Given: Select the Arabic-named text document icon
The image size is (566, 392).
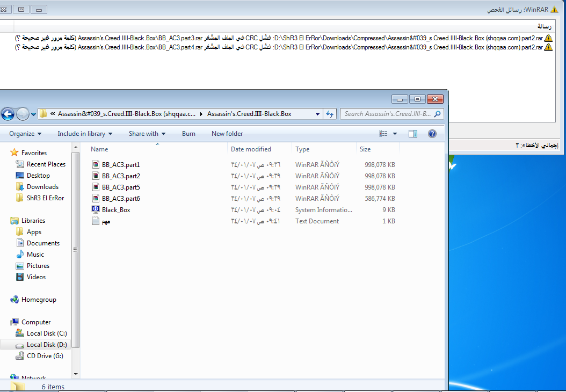Looking at the screenshot, I should pyautogui.click(x=95, y=221).
